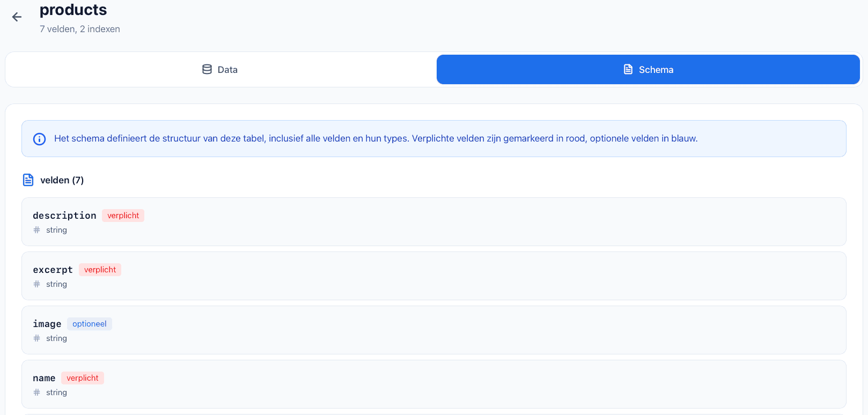The height and width of the screenshot is (415, 868).
Task: Click the verplicht badge next to name
Action: [83, 378]
